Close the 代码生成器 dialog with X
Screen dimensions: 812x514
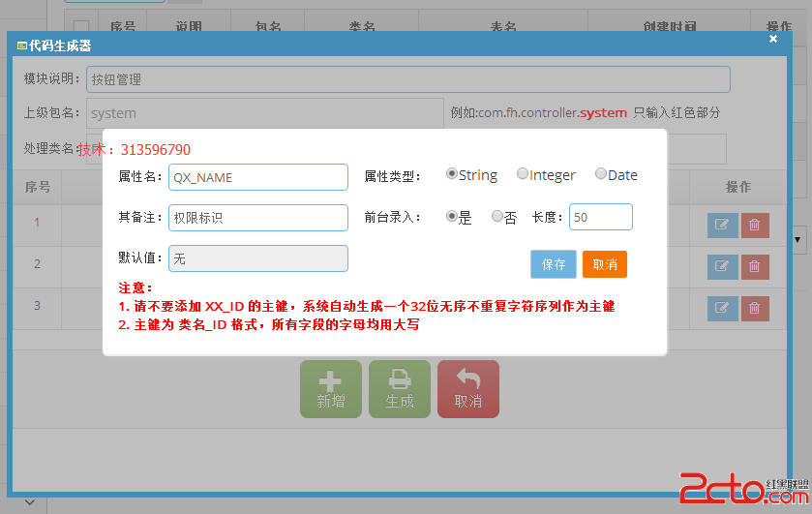click(773, 39)
